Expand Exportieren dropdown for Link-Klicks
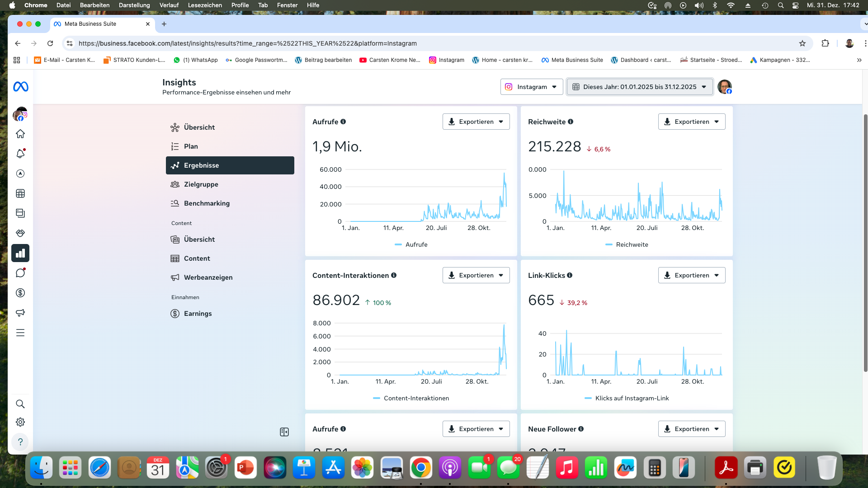 (692, 275)
